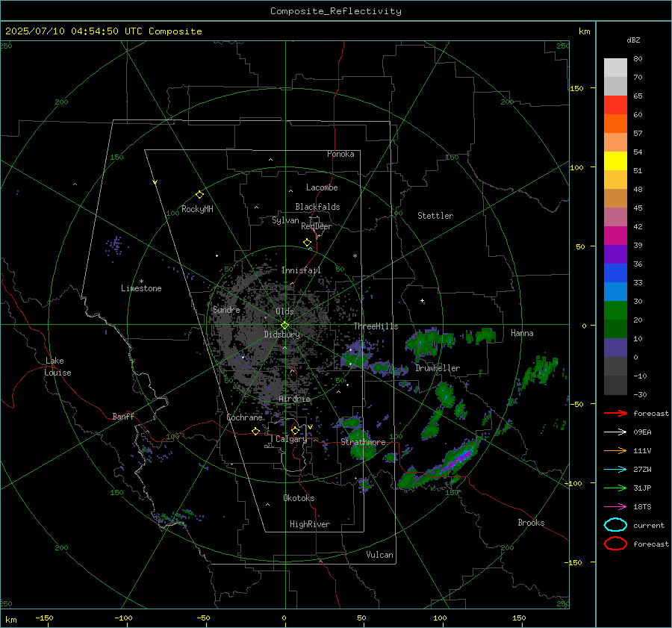Select the bright green 20-30 dBZ swatch
This screenshot has height=628, width=672.
coord(615,311)
